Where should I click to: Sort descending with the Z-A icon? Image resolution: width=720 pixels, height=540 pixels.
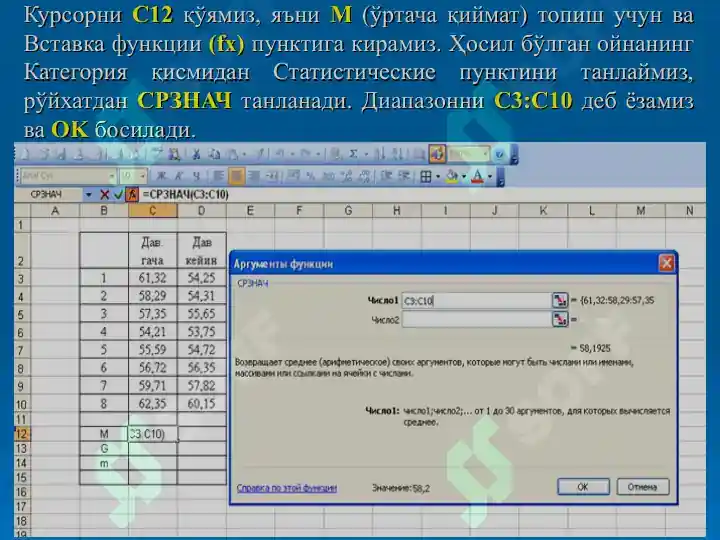[x=398, y=155]
